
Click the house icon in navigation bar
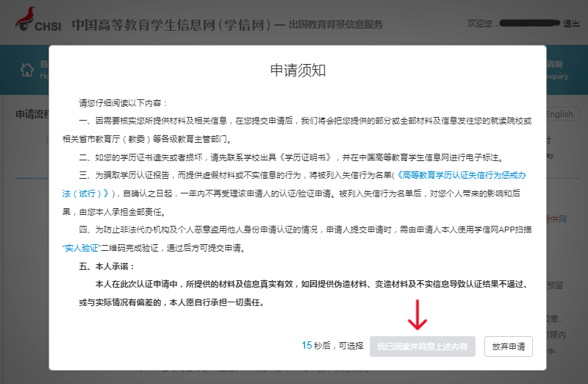(27, 70)
